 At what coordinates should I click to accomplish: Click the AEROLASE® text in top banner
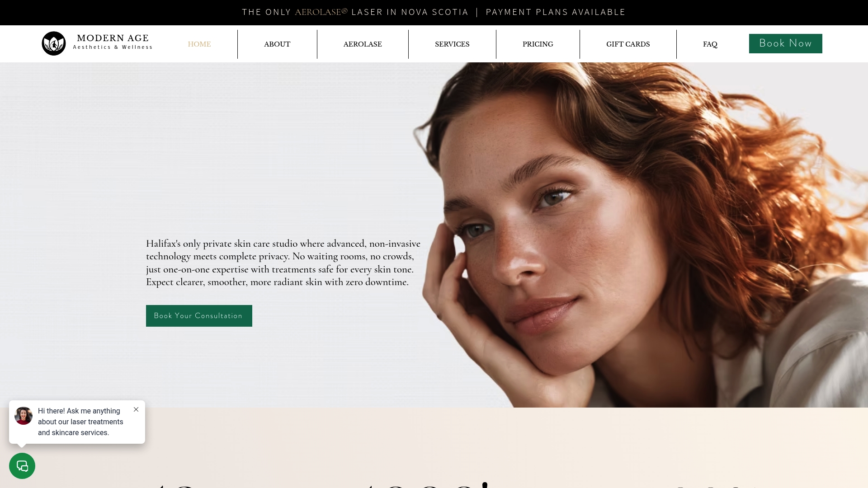(x=321, y=12)
